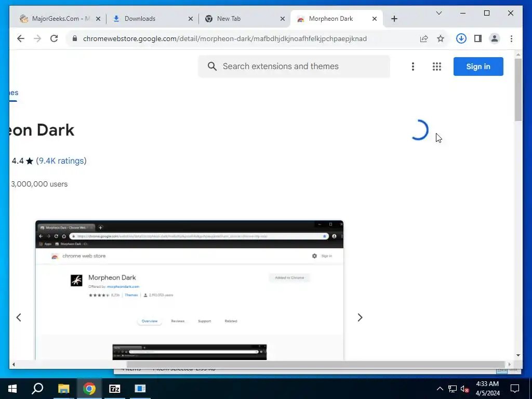
Task: Open the web store more options menu
Action: click(x=413, y=66)
